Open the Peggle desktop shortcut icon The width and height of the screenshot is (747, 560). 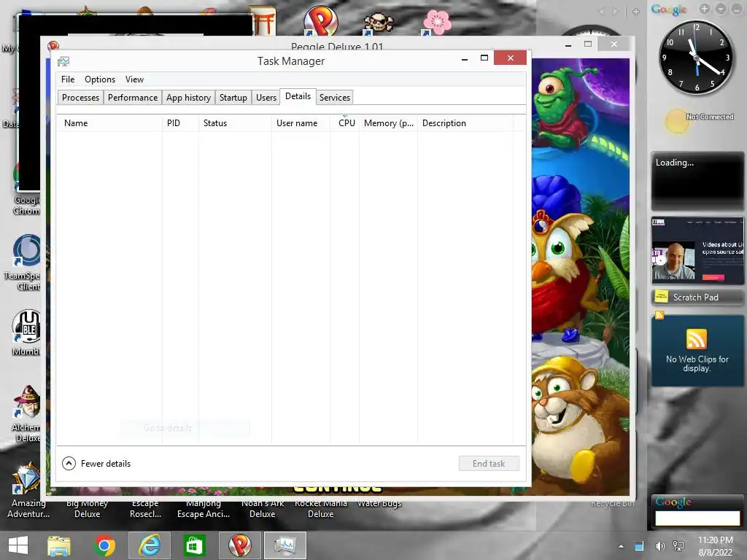321,21
